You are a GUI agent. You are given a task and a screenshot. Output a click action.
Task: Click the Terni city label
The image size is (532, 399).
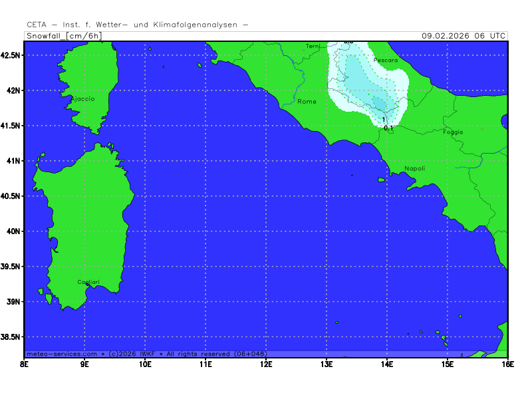point(313,46)
